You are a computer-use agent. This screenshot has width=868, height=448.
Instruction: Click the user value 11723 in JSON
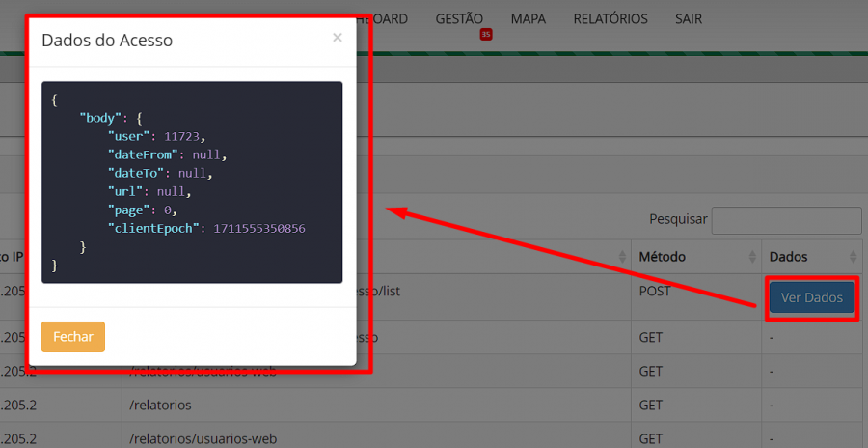point(183,136)
